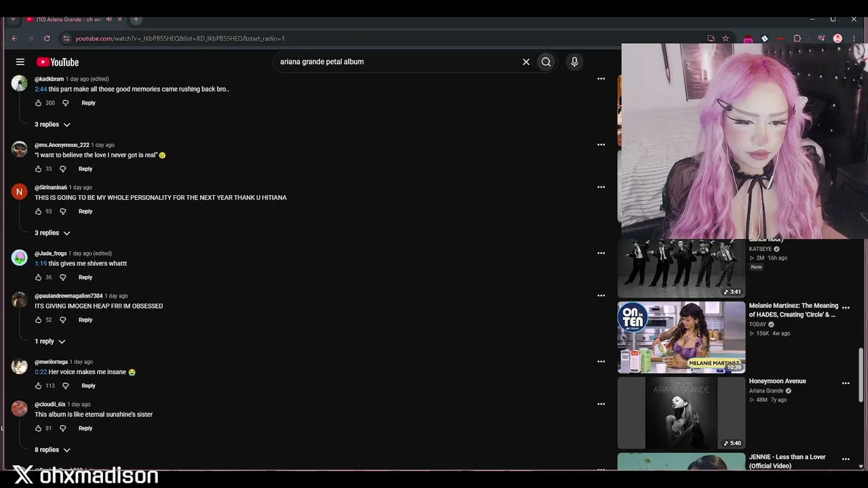
Task: Dislike the @Sirinanina6 comment
Action: point(63,211)
